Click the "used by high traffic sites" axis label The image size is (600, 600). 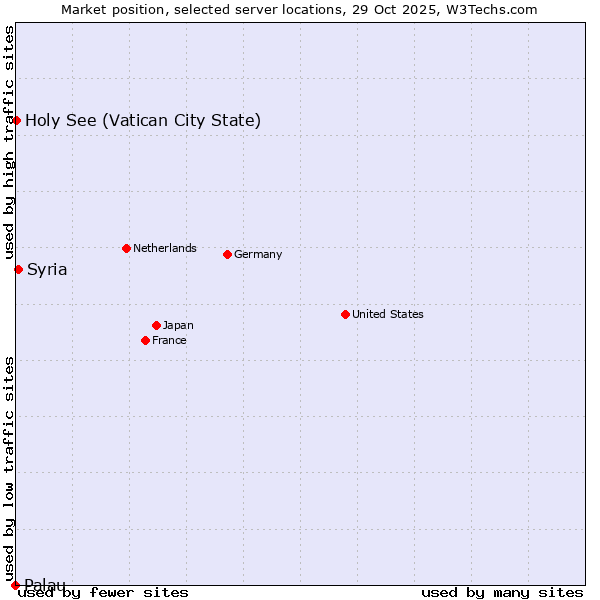(9, 142)
